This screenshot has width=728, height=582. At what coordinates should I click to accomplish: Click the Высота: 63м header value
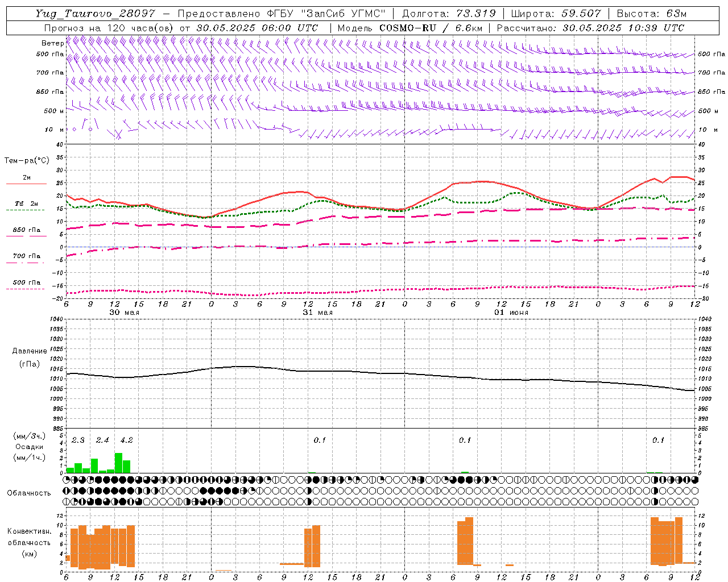[651, 14]
